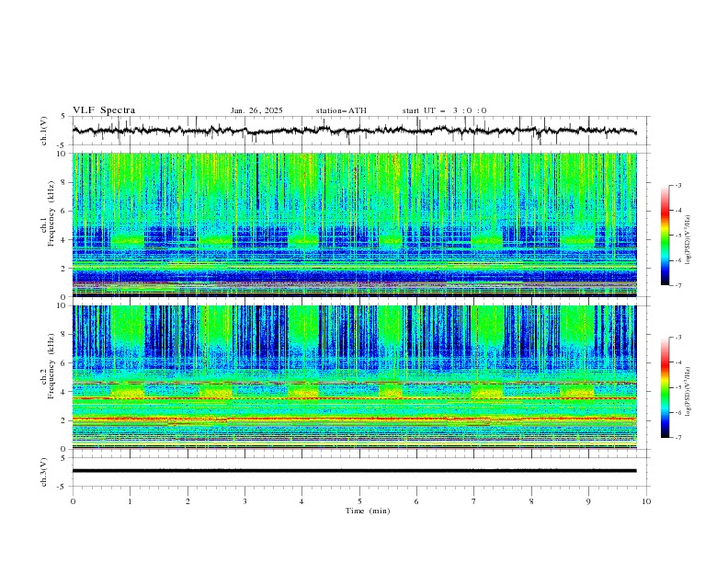Click the time axis tick label "1"
Screen dimensions: 728x563
(130, 501)
